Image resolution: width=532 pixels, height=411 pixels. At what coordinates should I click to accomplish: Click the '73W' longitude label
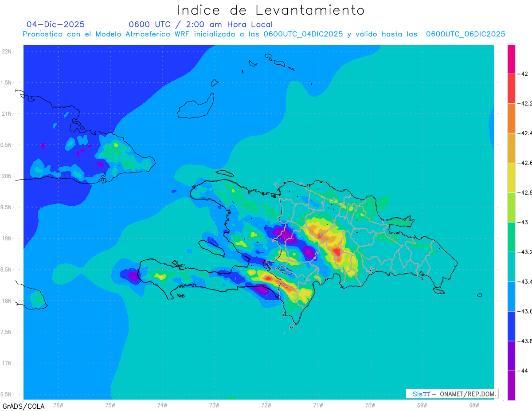pos(214,404)
